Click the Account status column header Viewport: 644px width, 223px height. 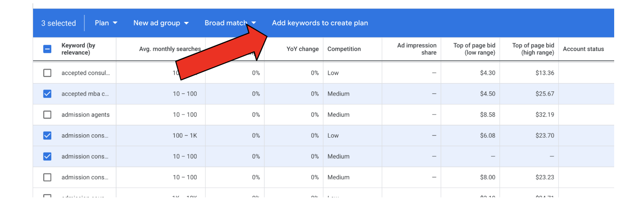click(x=583, y=49)
